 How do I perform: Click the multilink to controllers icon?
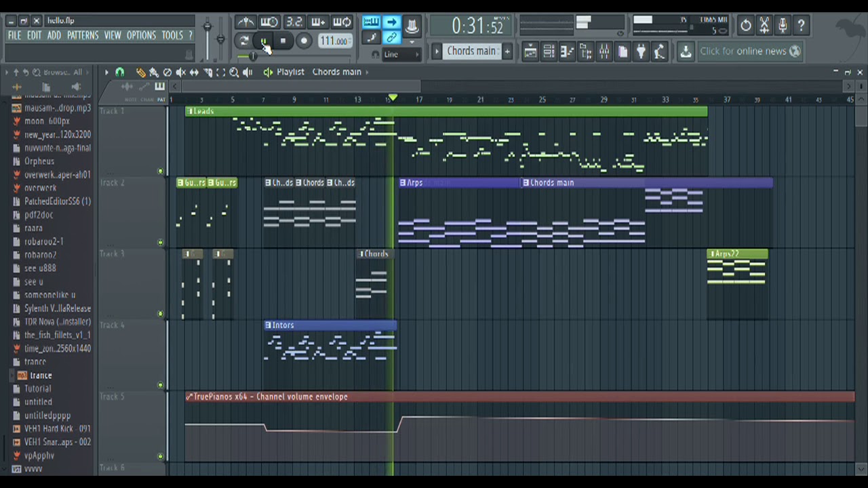[392, 39]
